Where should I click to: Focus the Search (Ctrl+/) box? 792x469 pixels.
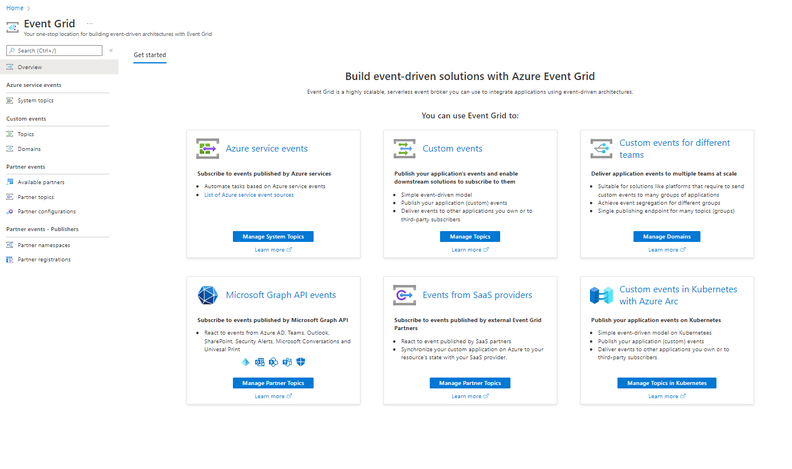[x=54, y=50]
